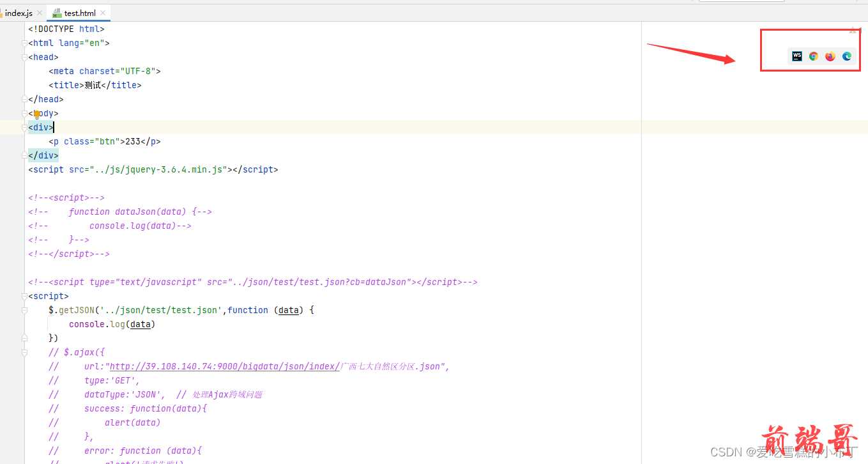Close the test.html tab
This screenshot has width=868, height=464.
click(x=103, y=13)
